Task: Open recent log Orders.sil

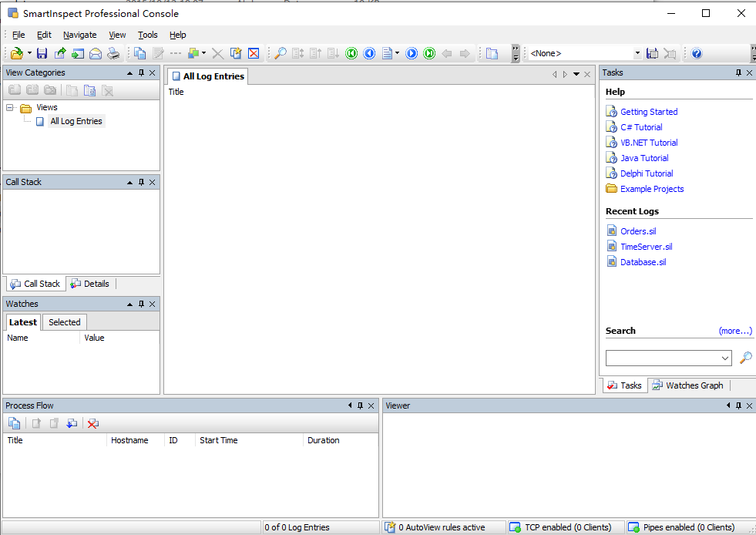Action: pos(638,231)
